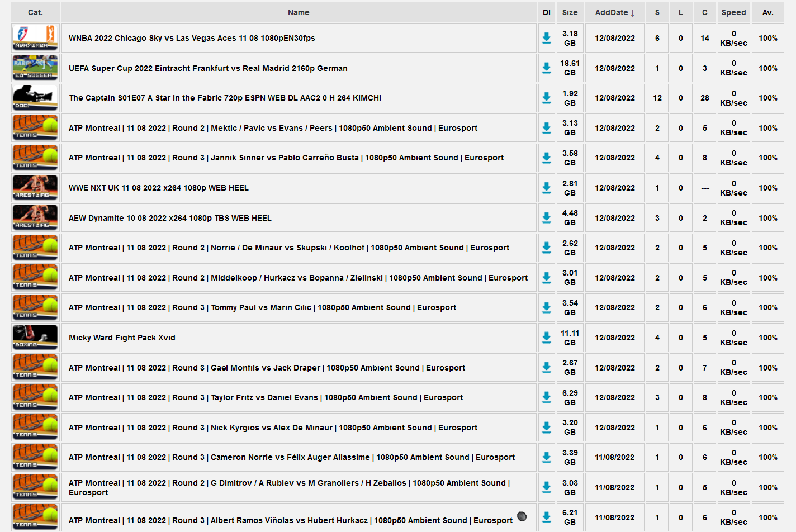The height and width of the screenshot is (532, 796).
Task: Open the EU Soccer category icon
Action: 35,68
